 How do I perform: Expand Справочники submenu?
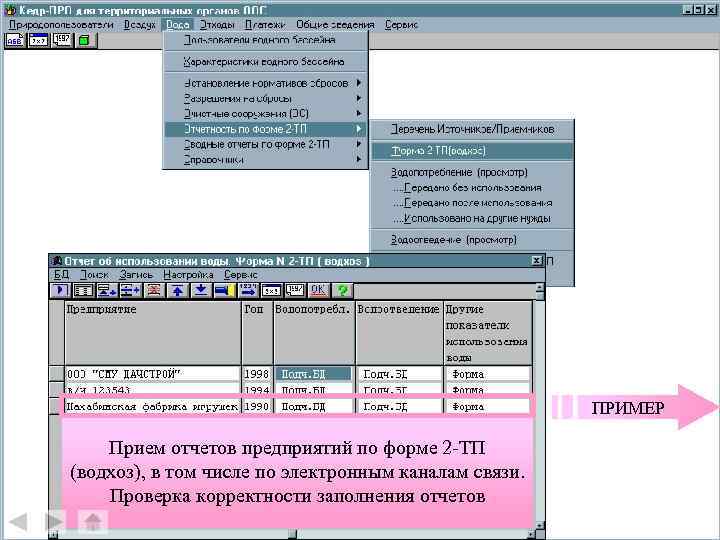coord(266,160)
